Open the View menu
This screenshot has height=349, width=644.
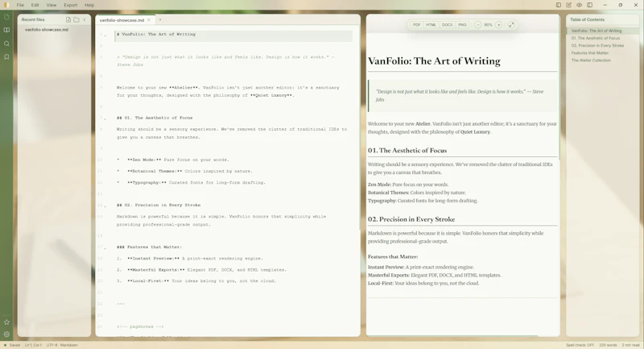pos(52,5)
